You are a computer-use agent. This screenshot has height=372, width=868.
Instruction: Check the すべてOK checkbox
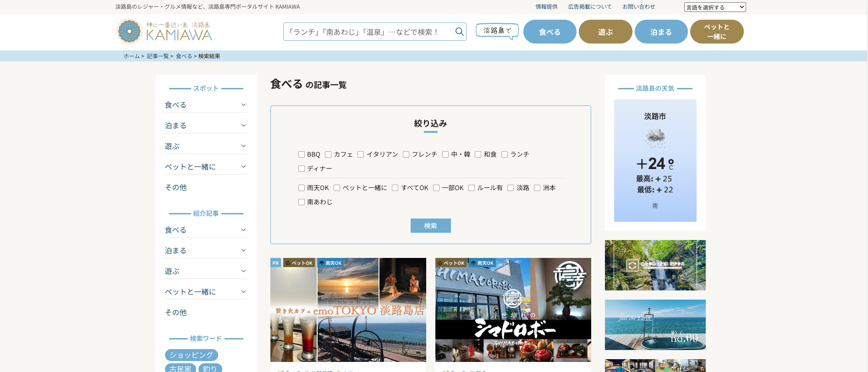point(395,188)
